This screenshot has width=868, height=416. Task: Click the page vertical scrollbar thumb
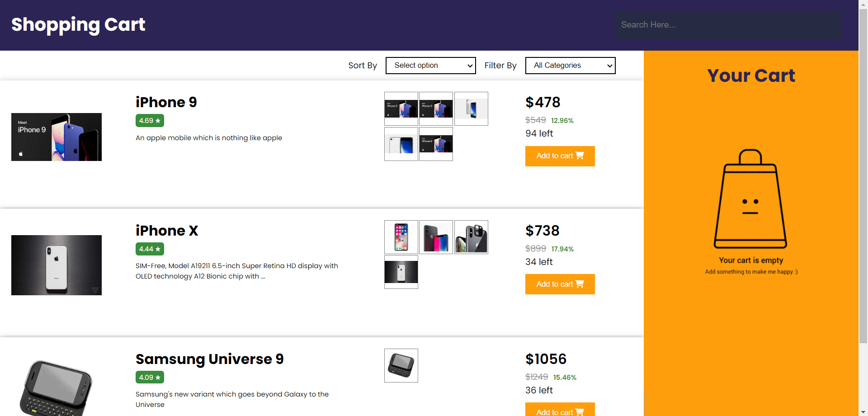[863, 176]
